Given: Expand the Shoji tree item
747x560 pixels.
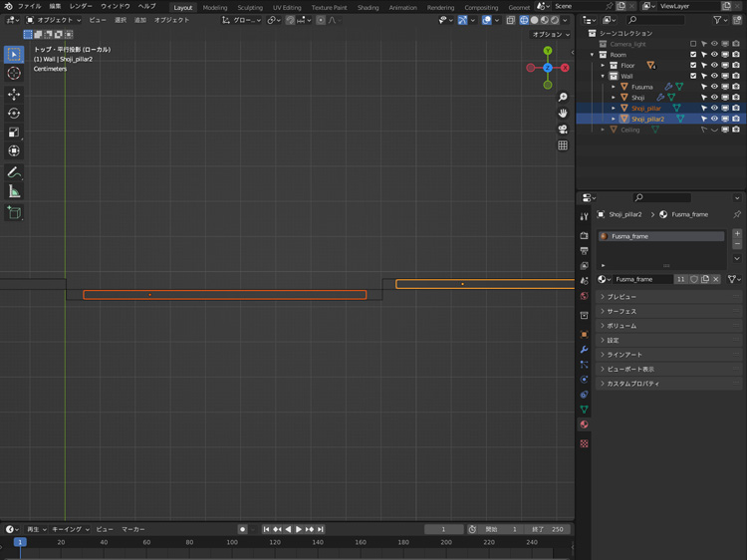Looking at the screenshot, I should tap(614, 98).
